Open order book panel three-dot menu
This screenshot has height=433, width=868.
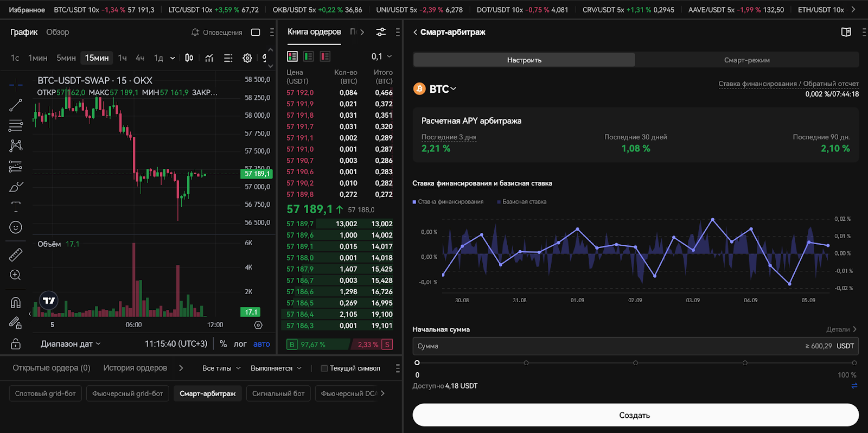point(398,32)
